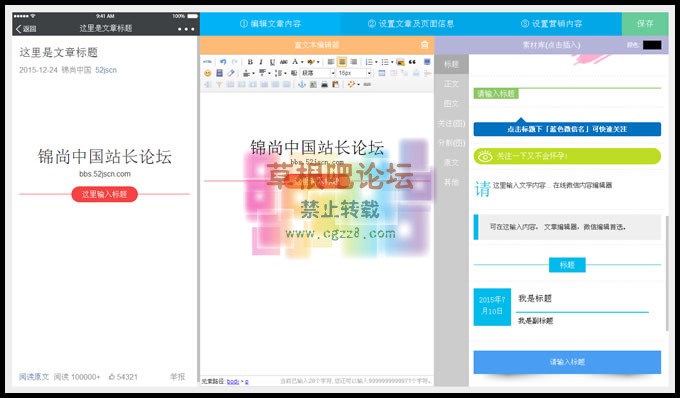This screenshot has width=680, height=398.
Task: Clear editor with the trash icon
Action: click(425, 45)
